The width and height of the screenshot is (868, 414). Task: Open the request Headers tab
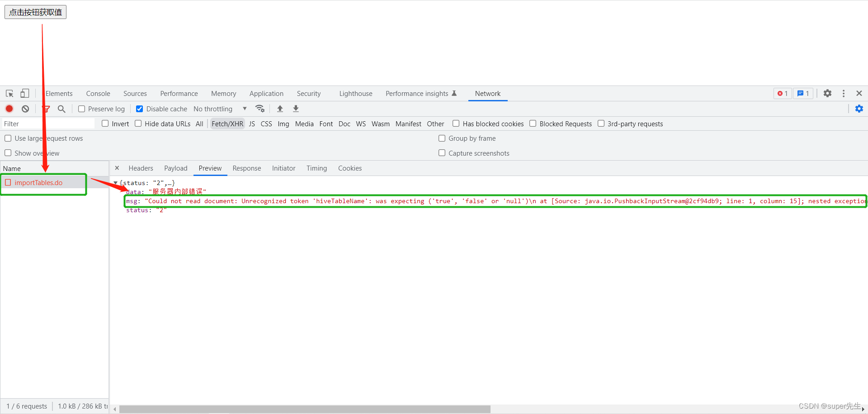coord(141,168)
